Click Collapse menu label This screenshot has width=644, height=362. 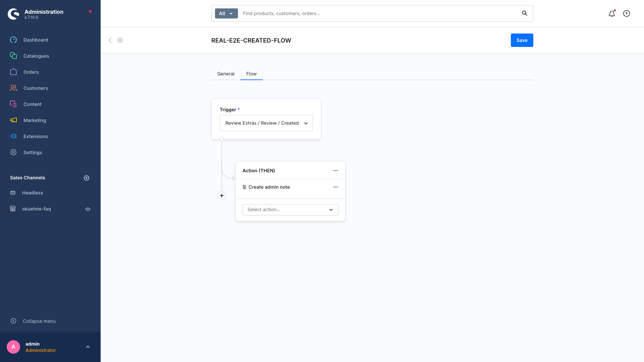(39, 321)
